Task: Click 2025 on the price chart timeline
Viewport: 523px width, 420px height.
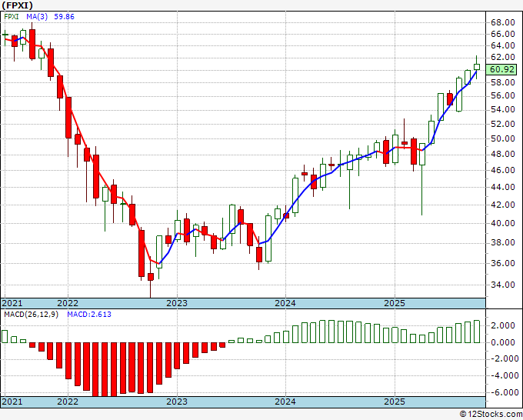Action: (x=395, y=303)
